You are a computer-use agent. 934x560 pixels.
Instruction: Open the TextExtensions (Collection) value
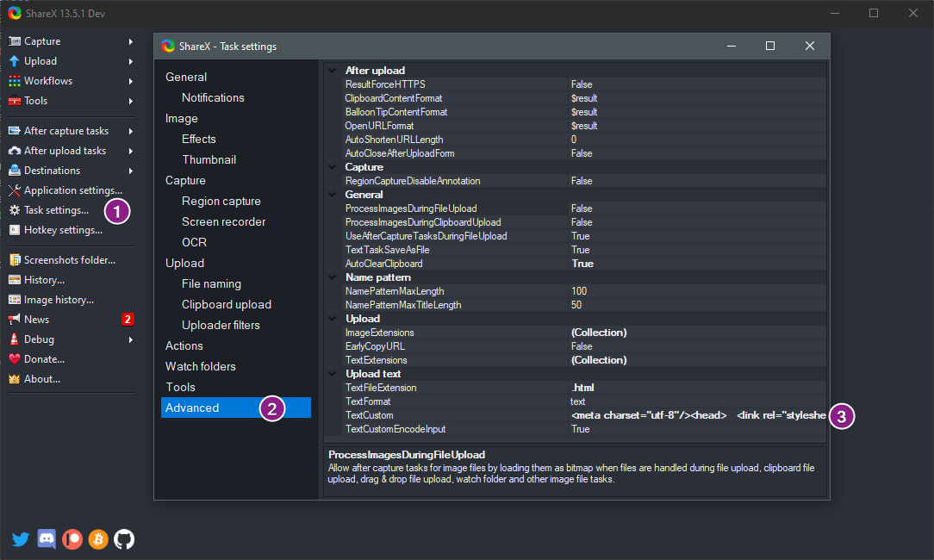(599, 360)
